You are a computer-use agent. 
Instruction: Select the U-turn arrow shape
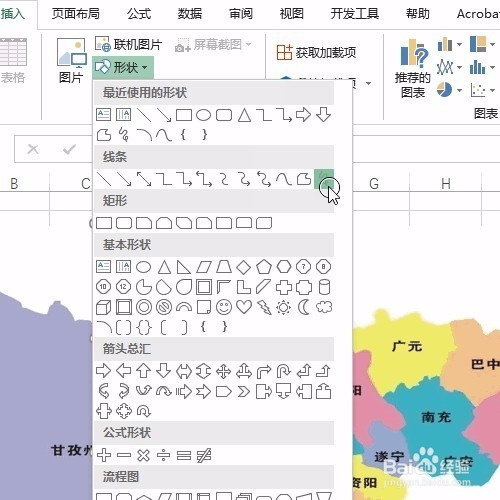click(x=284, y=371)
